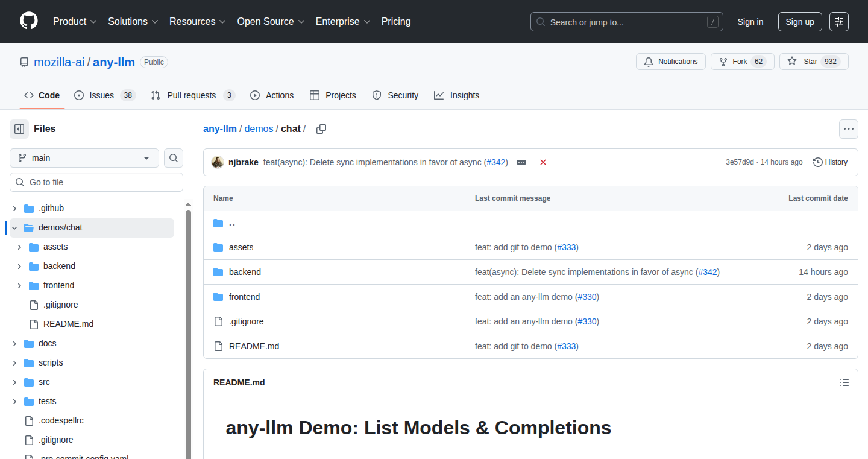Open the global navigation settings icon
Screen dimensions: 868x459
[x=839, y=22]
